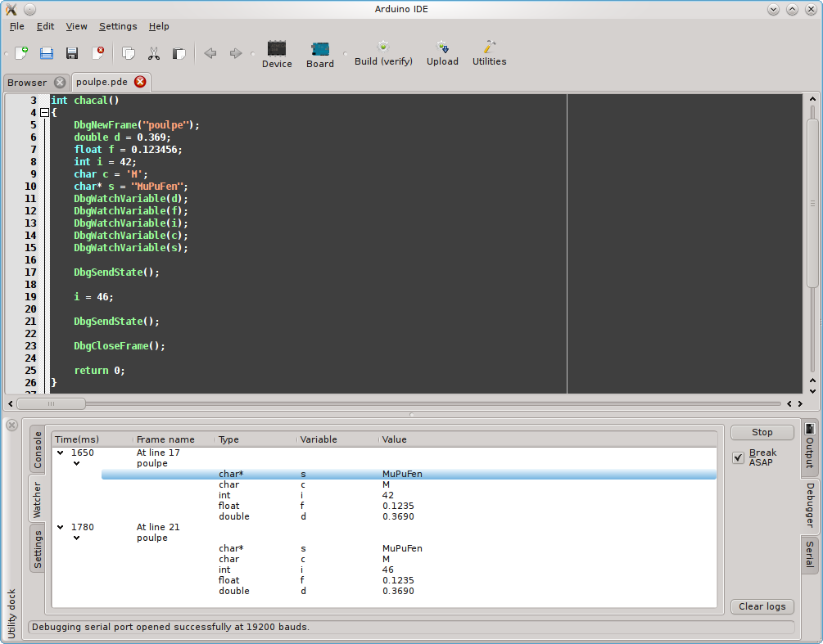Select the At line 17 frame entry
The height and width of the screenshot is (644, 823).
coord(158,453)
